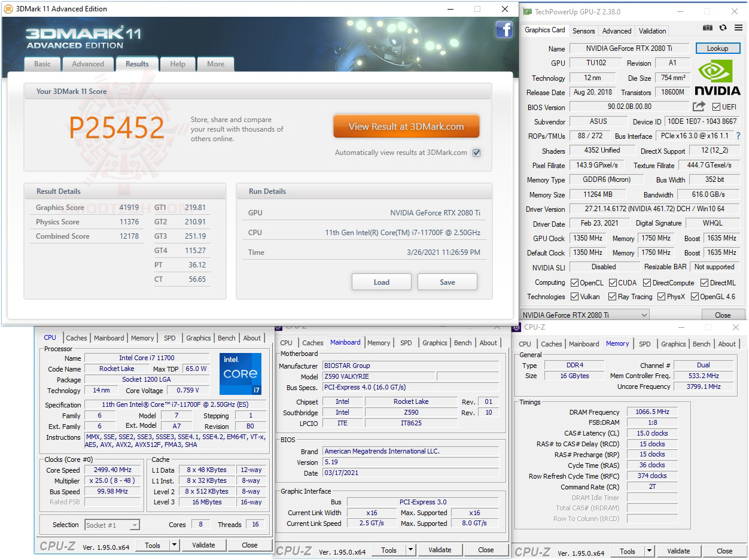The height and width of the screenshot is (560, 749).
Task: Open the Help tab in 3DMark
Action: 178,64
